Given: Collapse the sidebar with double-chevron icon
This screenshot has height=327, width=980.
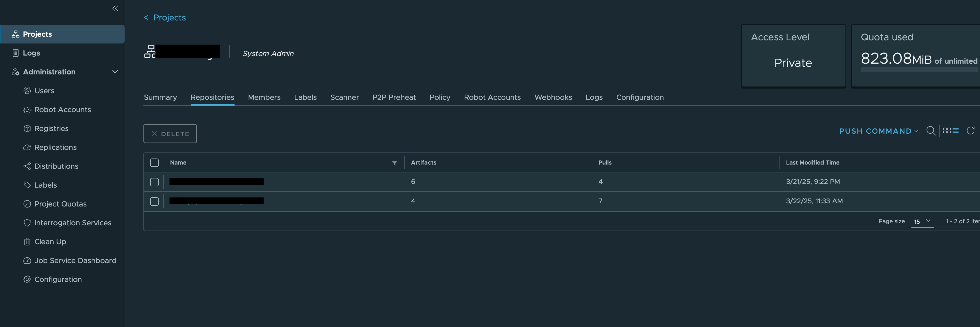Looking at the screenshot, I should 115,8.
